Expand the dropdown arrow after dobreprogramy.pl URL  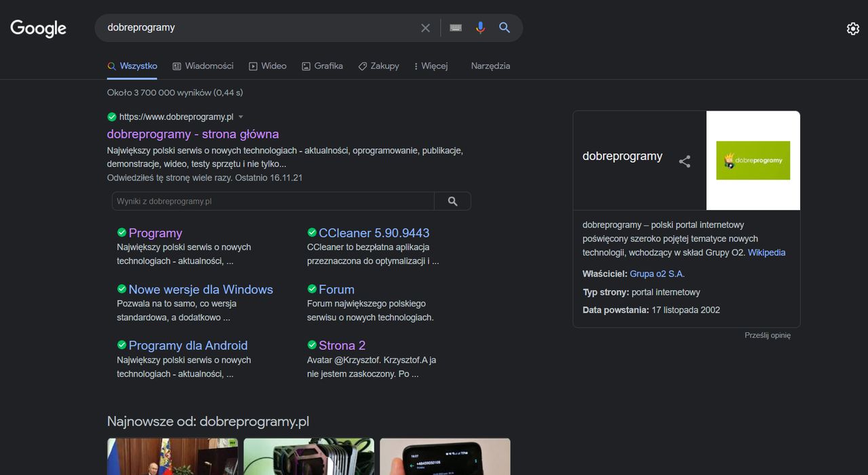click(x=241, y=117)
